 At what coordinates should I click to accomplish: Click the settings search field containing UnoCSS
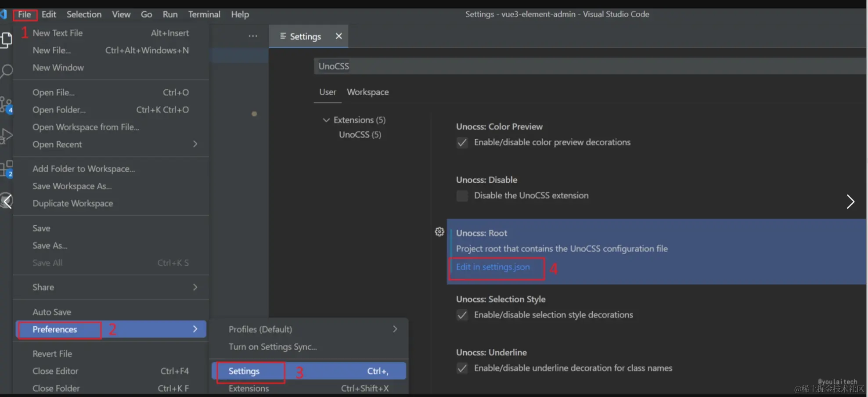click(590, 66)
